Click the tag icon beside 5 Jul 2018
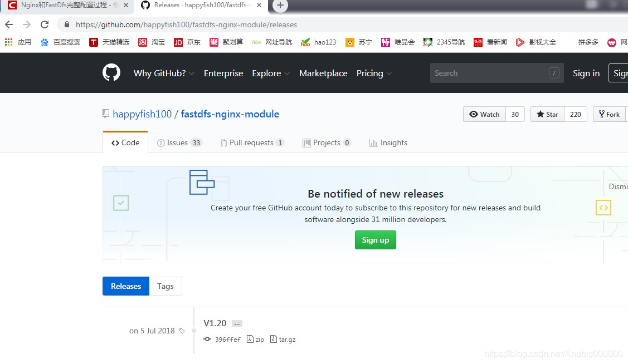This screenshot has height=364, width=628. [182, 331]
